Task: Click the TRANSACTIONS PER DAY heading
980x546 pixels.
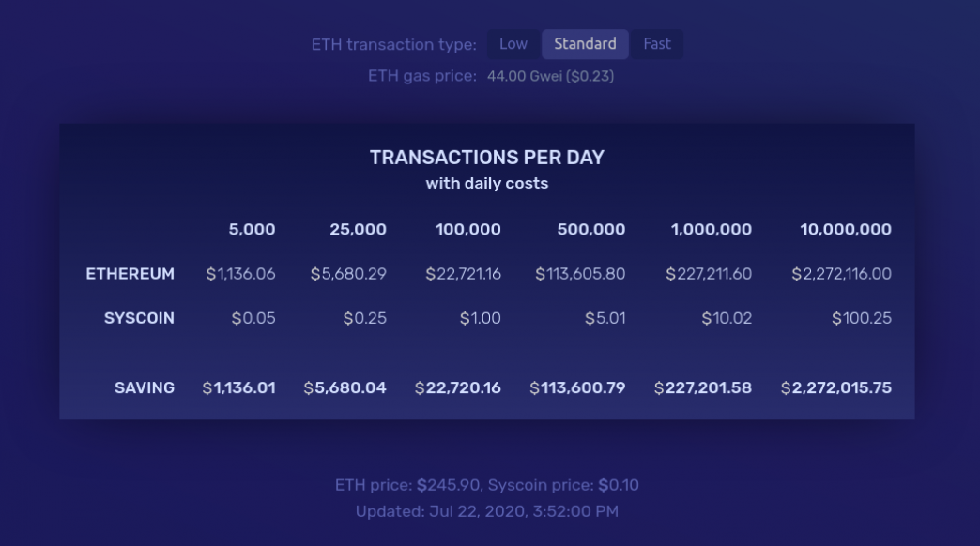Action: coord(487,158)
